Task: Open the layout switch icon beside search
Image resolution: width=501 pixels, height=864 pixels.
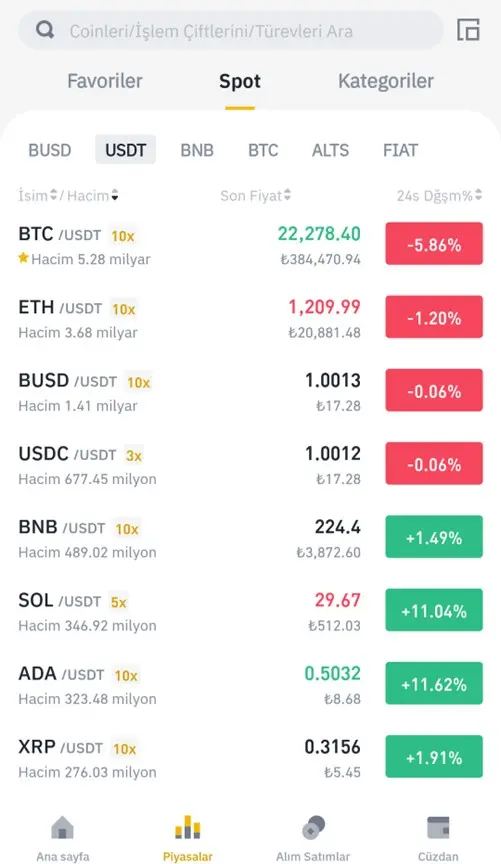Action: 468,30
